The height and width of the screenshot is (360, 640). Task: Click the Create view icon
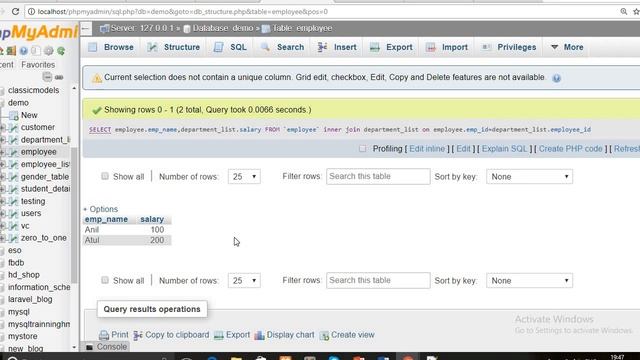coord(324,336)
